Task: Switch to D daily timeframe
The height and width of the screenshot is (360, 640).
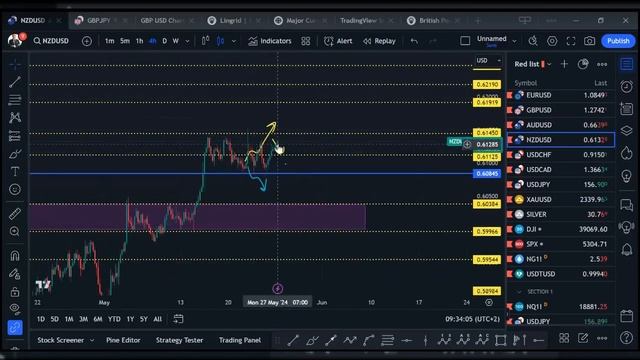Action: tap(164, 41)
